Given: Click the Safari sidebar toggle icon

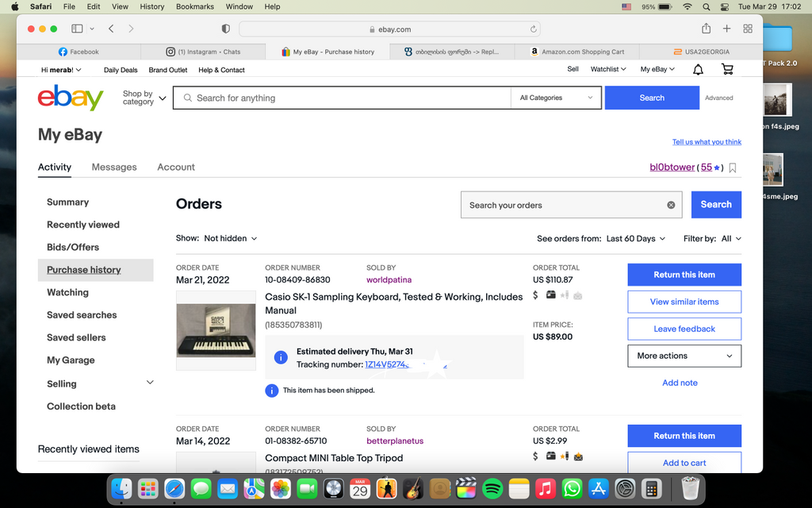Looking at the screenshot, I should point(77,29).
